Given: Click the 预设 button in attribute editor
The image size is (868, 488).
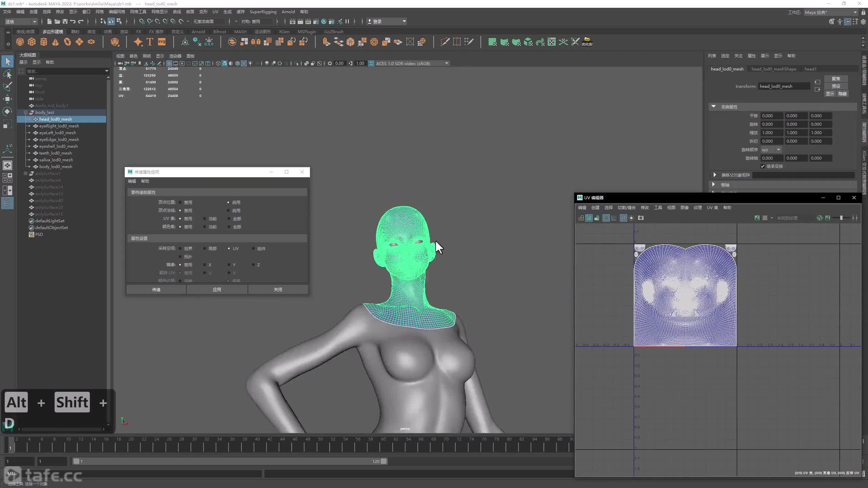Looking at the screenshot, I should click(836, 86).
